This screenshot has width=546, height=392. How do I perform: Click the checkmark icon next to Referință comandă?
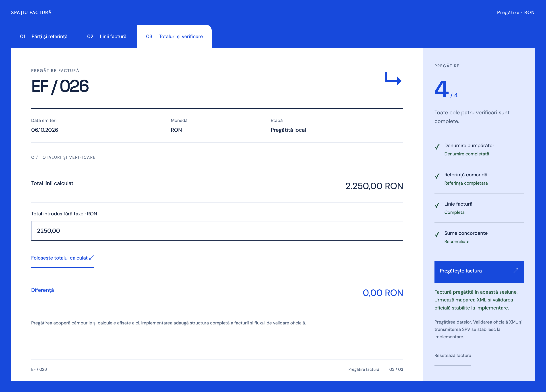click(x=437, y=176)
